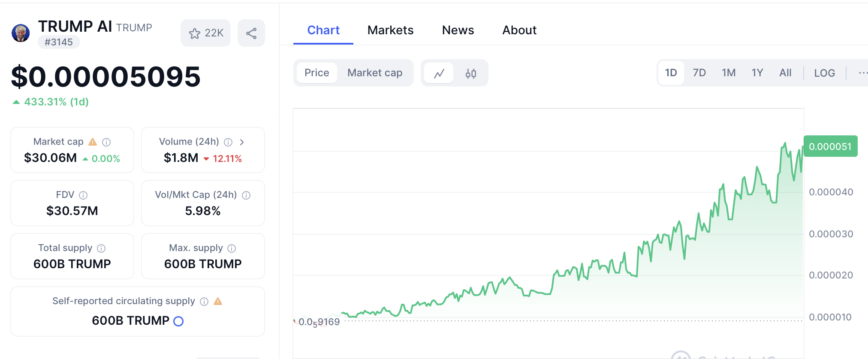
Task: Select the line chart icon
Action: point(439,73)
